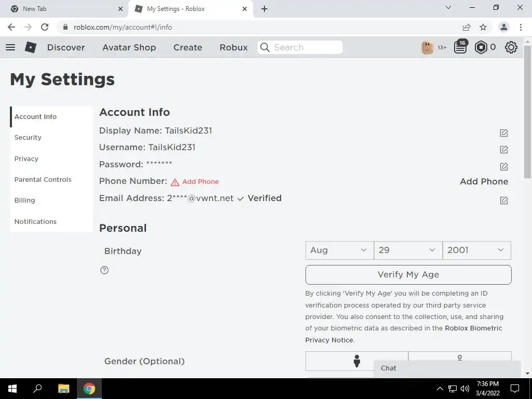
Task: Open Chrome three-dot menu
Action: 521,27
